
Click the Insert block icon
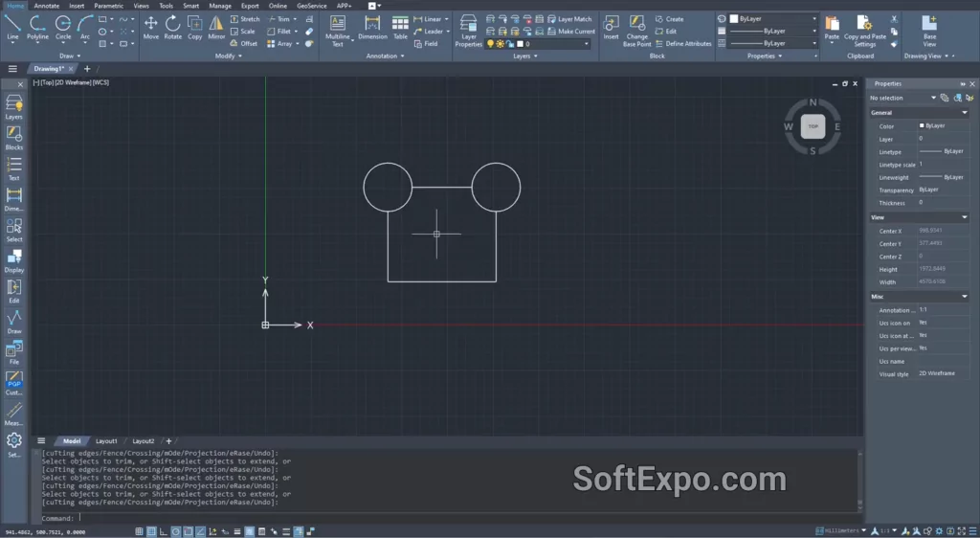611,28
